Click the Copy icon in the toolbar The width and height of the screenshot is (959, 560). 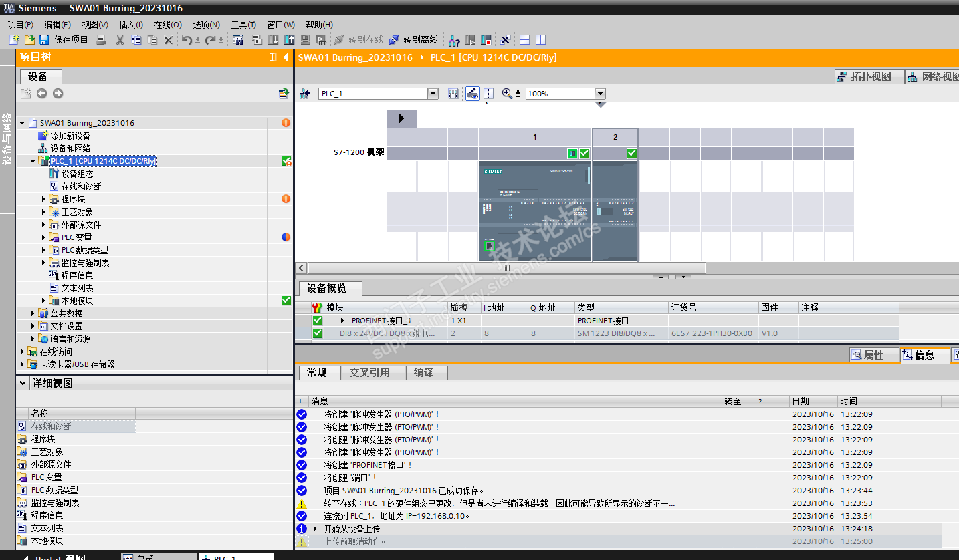136,40
